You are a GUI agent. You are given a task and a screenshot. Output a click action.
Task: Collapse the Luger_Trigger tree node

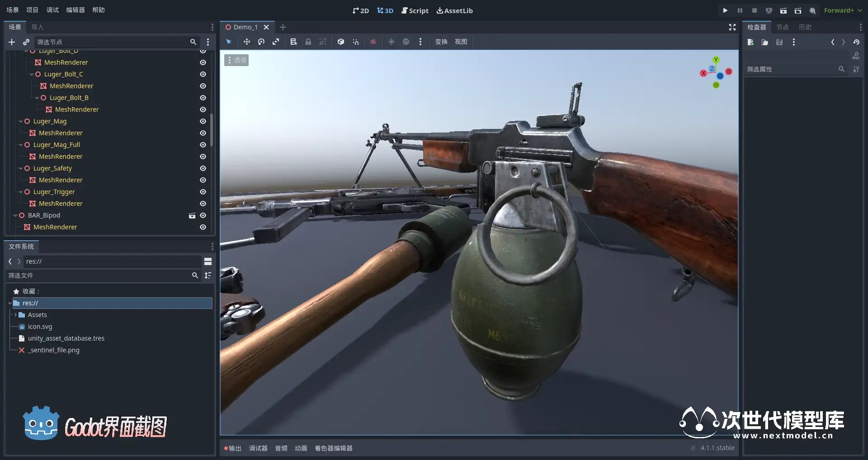point(21,192)
